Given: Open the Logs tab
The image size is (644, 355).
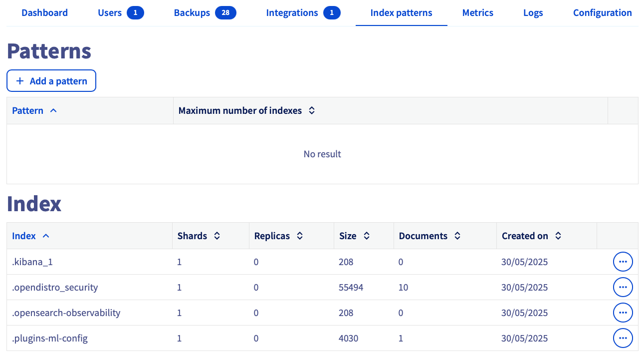Looking at the screenshot, I should [533, 13].
